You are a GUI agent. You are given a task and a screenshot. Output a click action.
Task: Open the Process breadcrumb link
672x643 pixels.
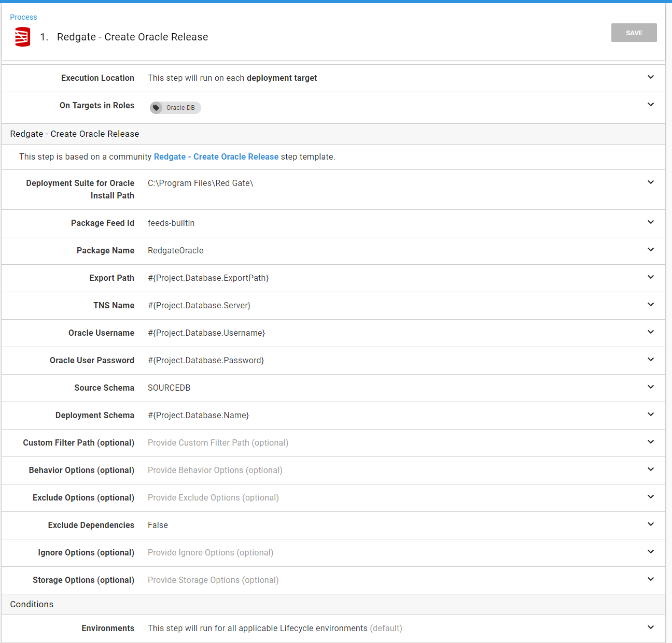(23, 17)
